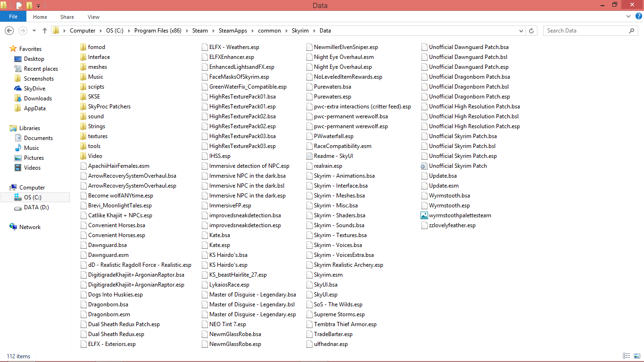The width and height of the screenshot is (644, 362).
Task: Open the Home ribbon tab
Action: tap(40, 17)
